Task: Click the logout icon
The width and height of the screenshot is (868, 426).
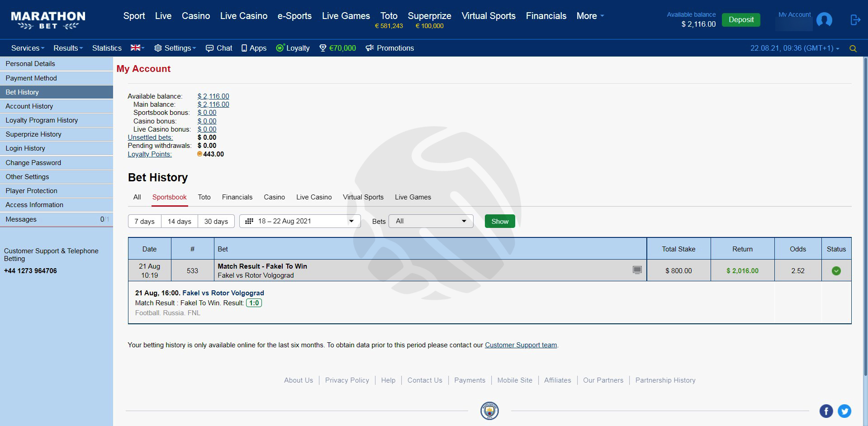Action: (855, 20)
